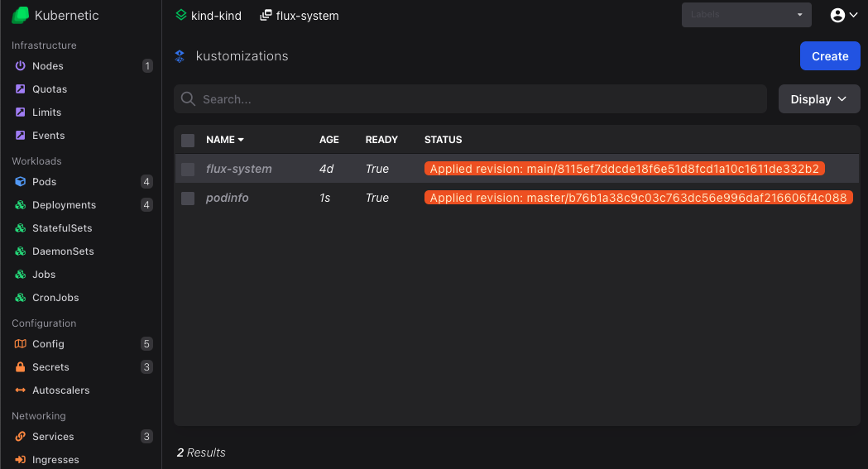Open the Limits page
This screenshot has width=868, height=469.
point(46,112)
